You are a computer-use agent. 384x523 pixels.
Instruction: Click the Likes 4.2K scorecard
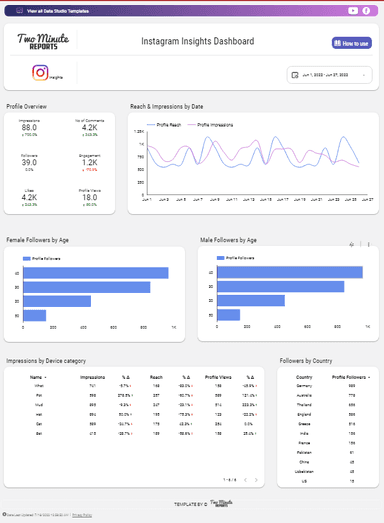(29, 197)
